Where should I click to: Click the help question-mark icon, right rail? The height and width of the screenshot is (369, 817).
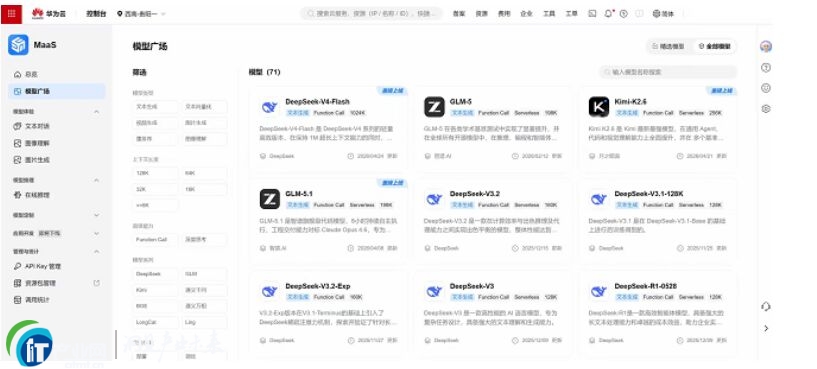point(765,67)
